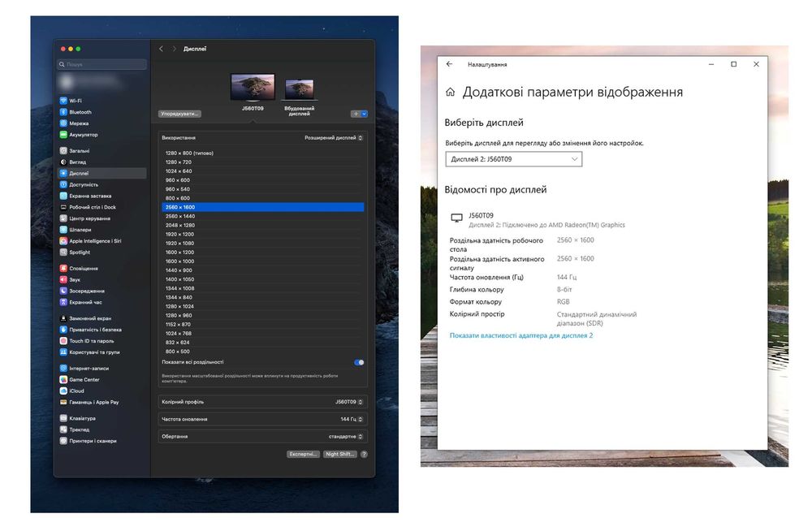
Task: Select 1600 × 1200 resolution
Action: pyautogui.click(x=263, y=253)
